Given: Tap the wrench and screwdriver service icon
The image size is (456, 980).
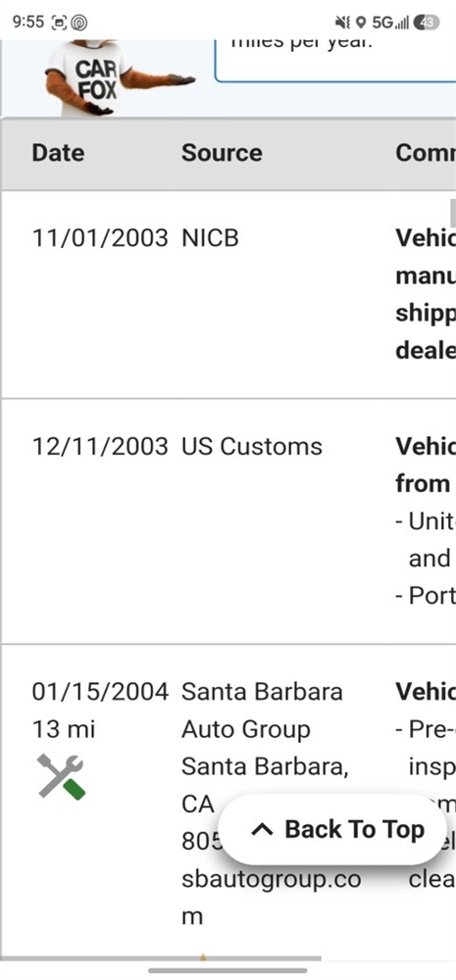Looking at the screenshot, I should (61, 777).
